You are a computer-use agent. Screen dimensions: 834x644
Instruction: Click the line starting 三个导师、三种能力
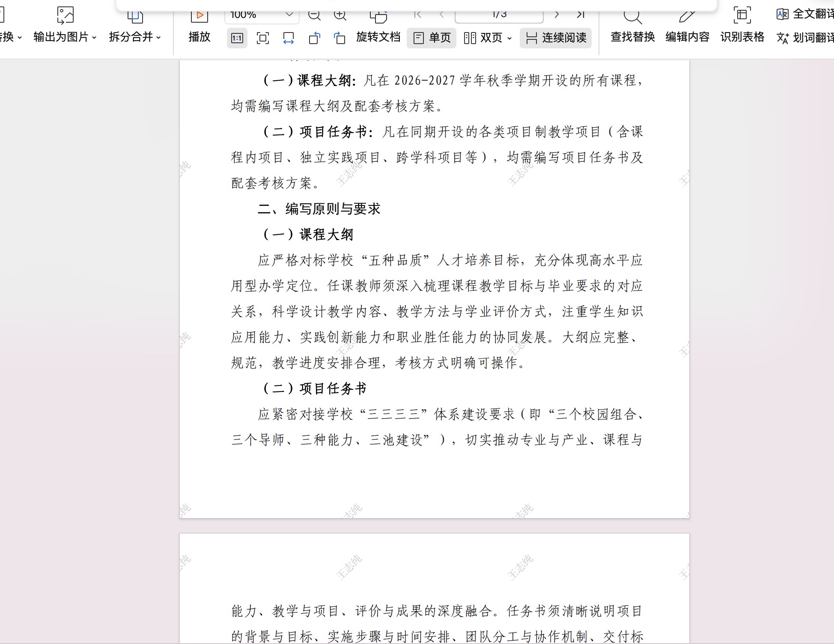coord(437,440)
